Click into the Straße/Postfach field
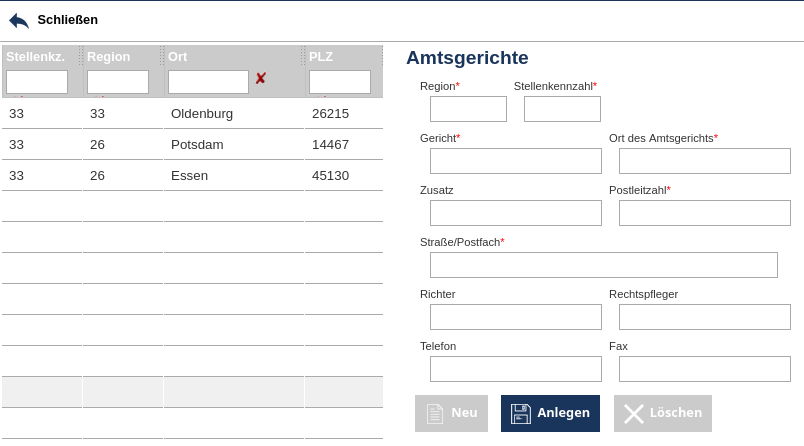This screenshot has width=804, height=446. (604, 265)
